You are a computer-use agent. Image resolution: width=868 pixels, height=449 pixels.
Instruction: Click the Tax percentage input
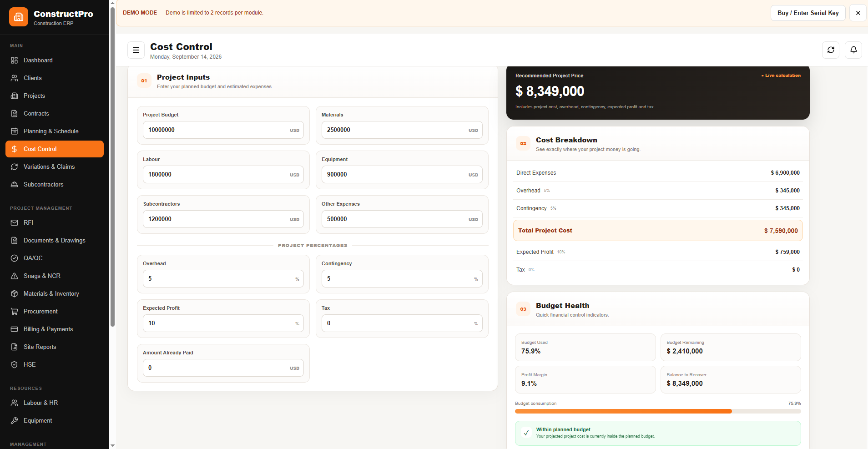[x=402, y=323]
